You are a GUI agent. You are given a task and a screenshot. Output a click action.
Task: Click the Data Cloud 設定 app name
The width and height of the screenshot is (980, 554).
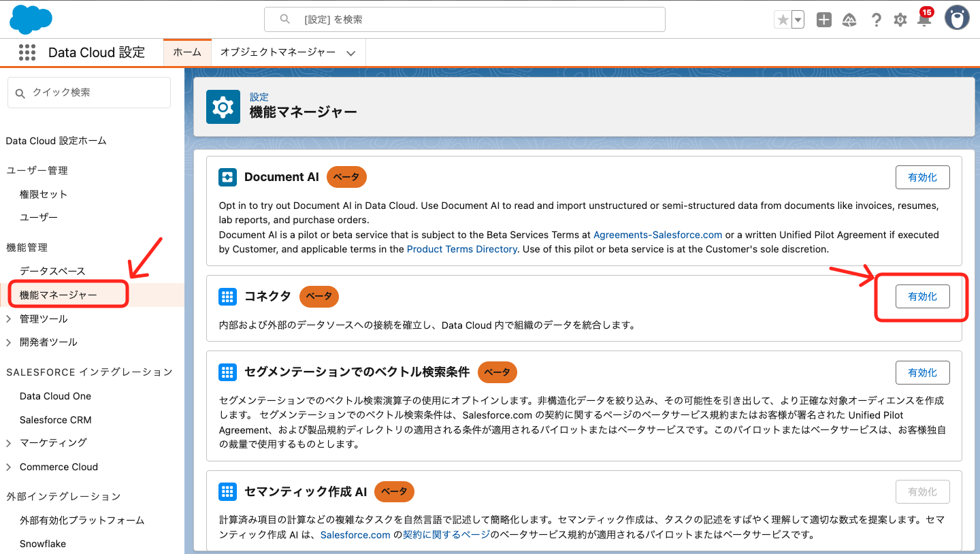(x=97, y=52)
